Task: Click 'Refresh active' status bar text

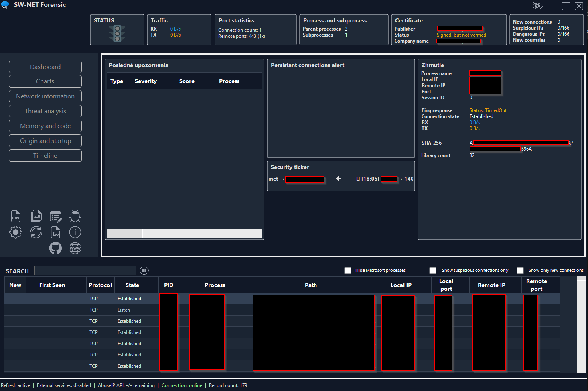Action: [16, 385]
